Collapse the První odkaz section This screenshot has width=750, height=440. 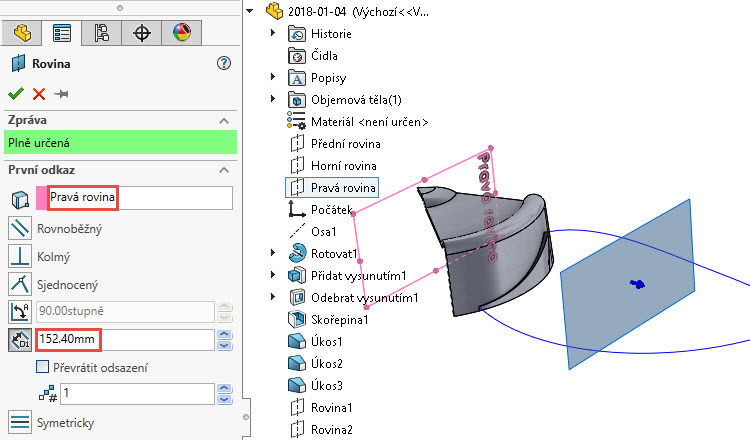[224, 170]
